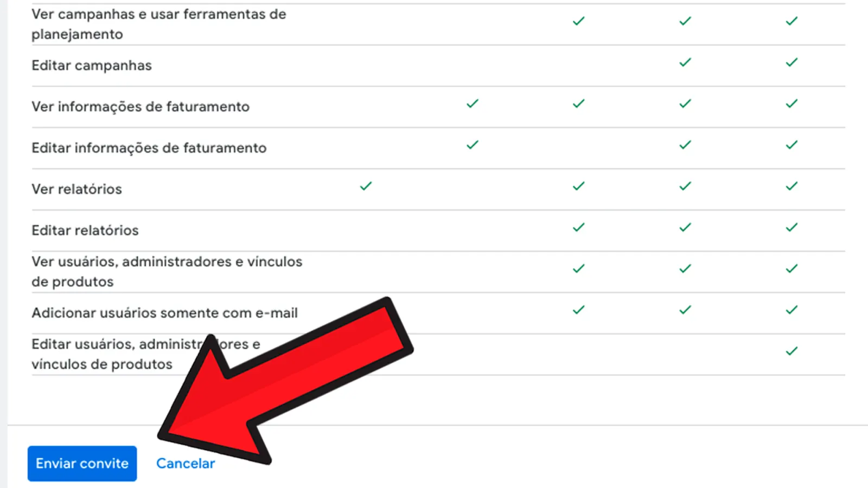The width and height of the screenshot is (868, 488).
Task: Click first checkmark in Adicionar usuários somente com e-mail row
Action: 579,310
